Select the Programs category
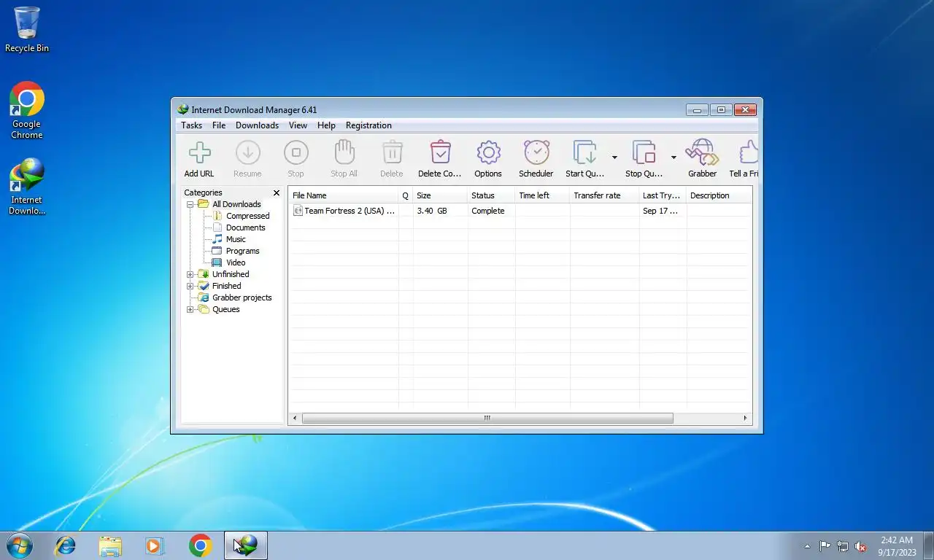The image size is (934, 560). (x=242, y=251)
